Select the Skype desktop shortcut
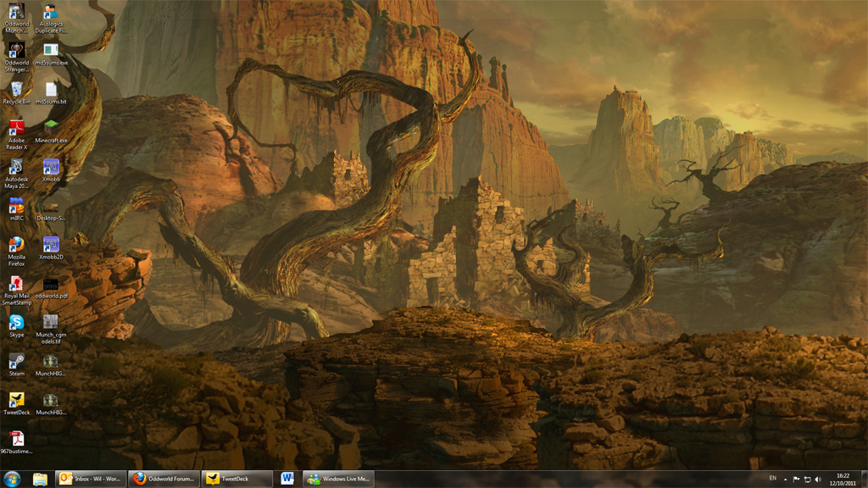The width and height of the screenshot is (868, 488). 16,323
